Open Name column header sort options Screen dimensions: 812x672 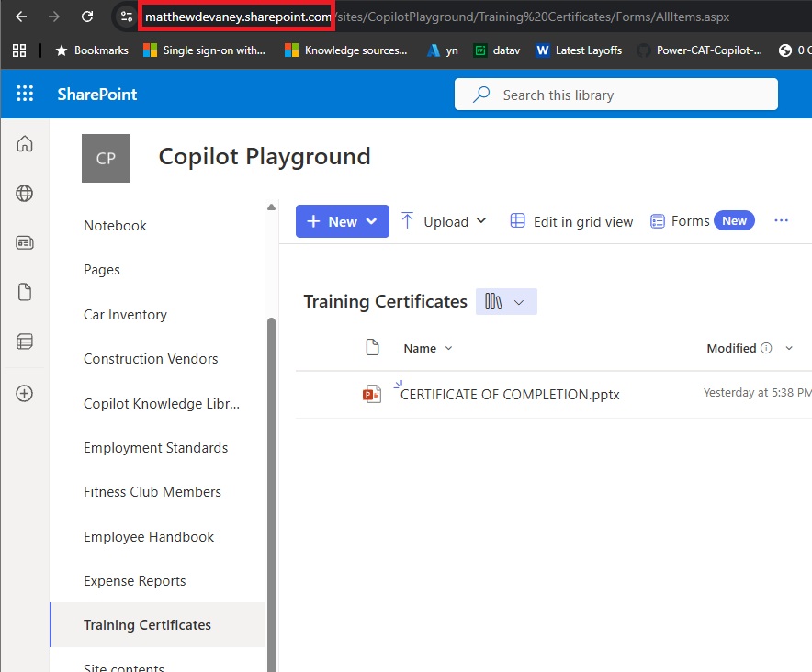point(428,349)
